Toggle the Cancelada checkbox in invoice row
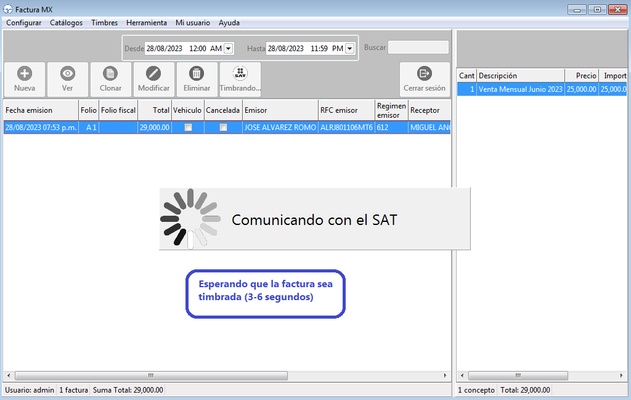The image size is (631, 400). [x=223, y=128]
